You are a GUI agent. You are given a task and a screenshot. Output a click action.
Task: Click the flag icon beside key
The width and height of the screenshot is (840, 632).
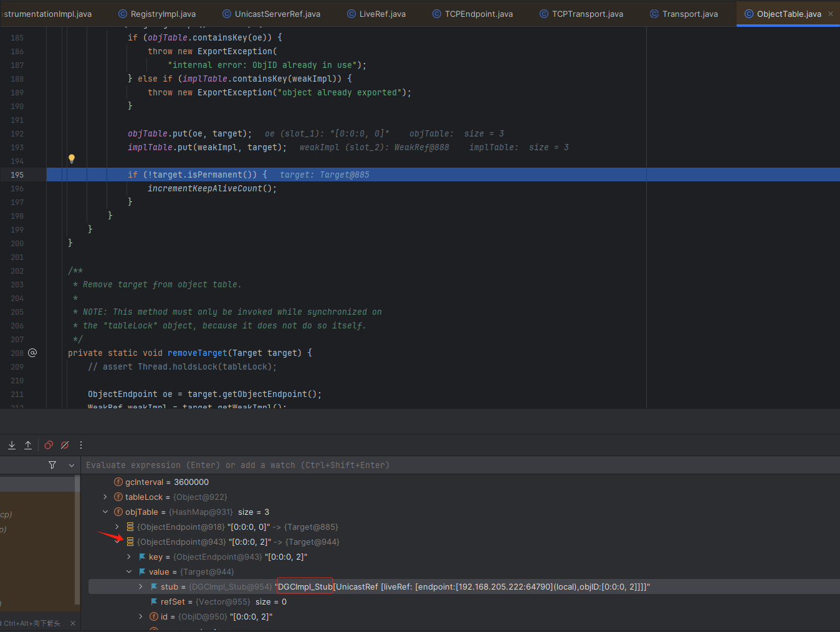pyautogui.click(x=142, y=557)
